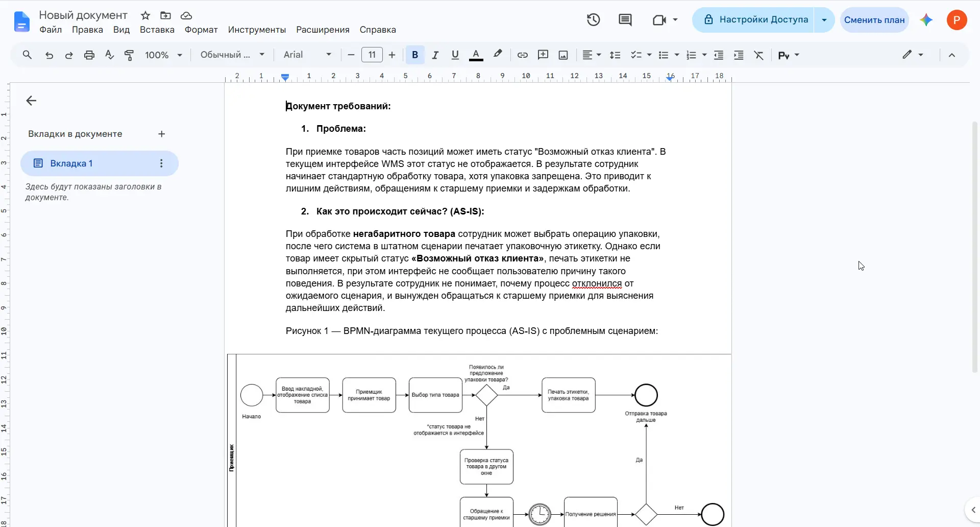
Task: Open version history clock icon
Action: [x=593, y=20]
